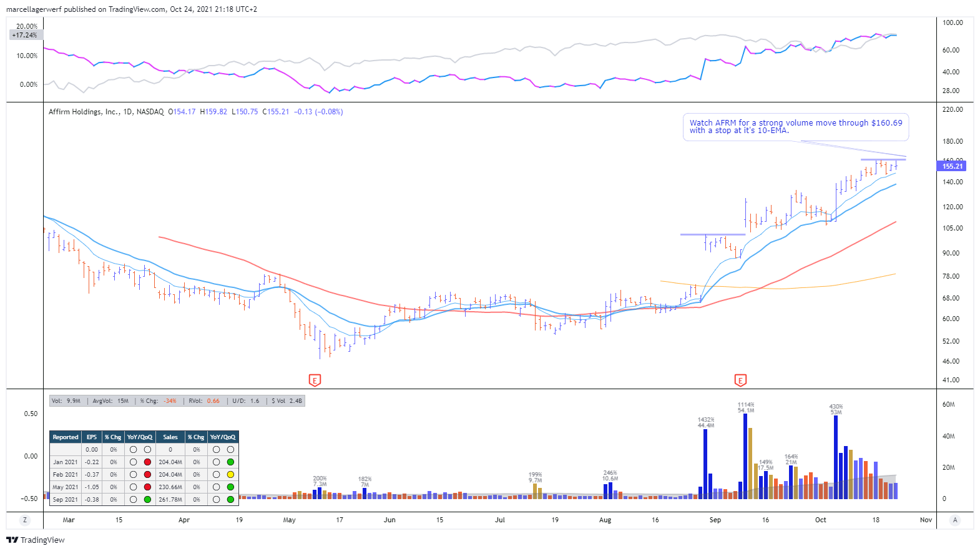Click the 246% 10.6M volume label
Screen dimensions: 980x551
pyautogui.click(x=610, y=475)
